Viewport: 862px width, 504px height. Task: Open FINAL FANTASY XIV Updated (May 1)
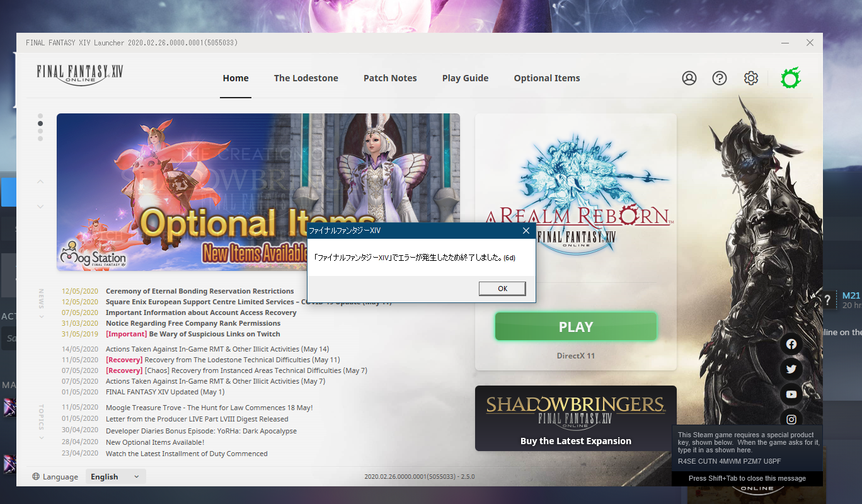click(x=165, y=392)
